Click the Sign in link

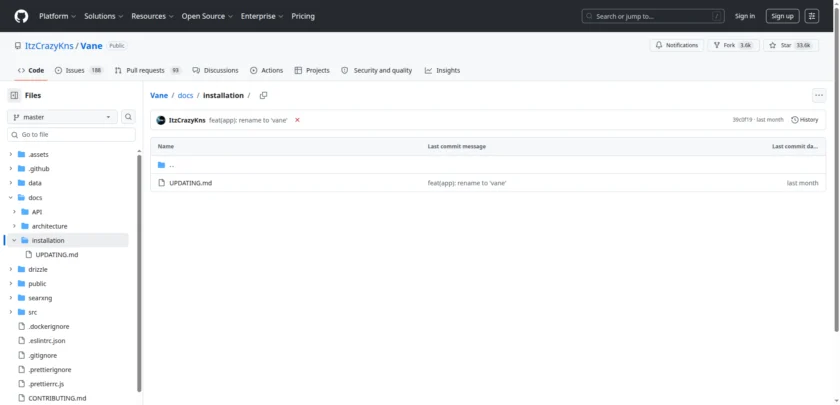(745, 16)
